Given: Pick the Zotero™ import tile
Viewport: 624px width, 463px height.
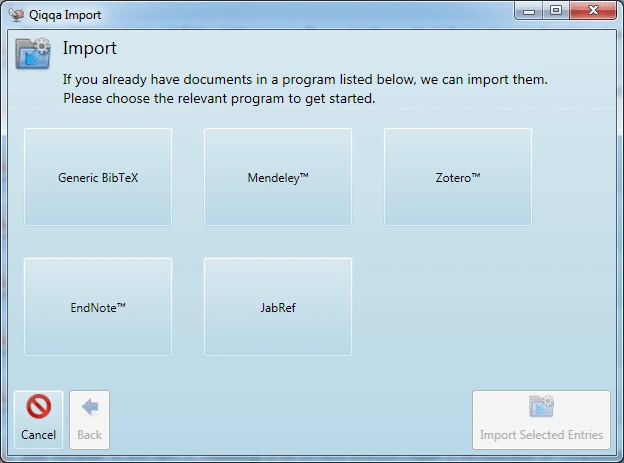Looking at the screenshot, I should click(458, 177).
